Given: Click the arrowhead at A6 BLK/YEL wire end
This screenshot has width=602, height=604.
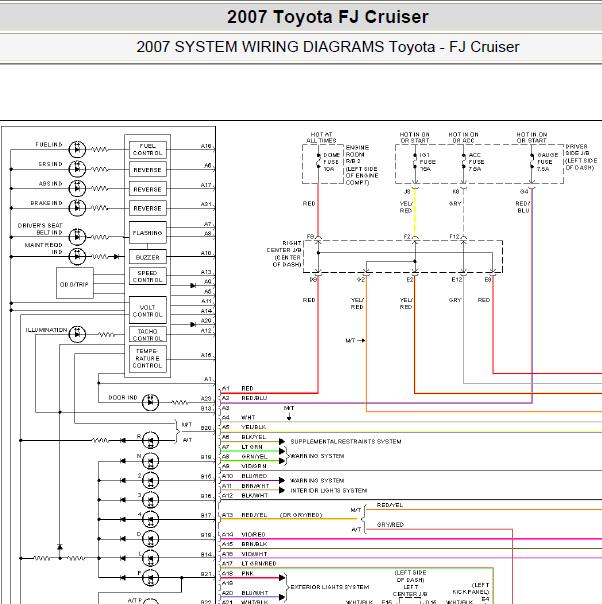Looking at the screenshot, I should coord(282,441).
